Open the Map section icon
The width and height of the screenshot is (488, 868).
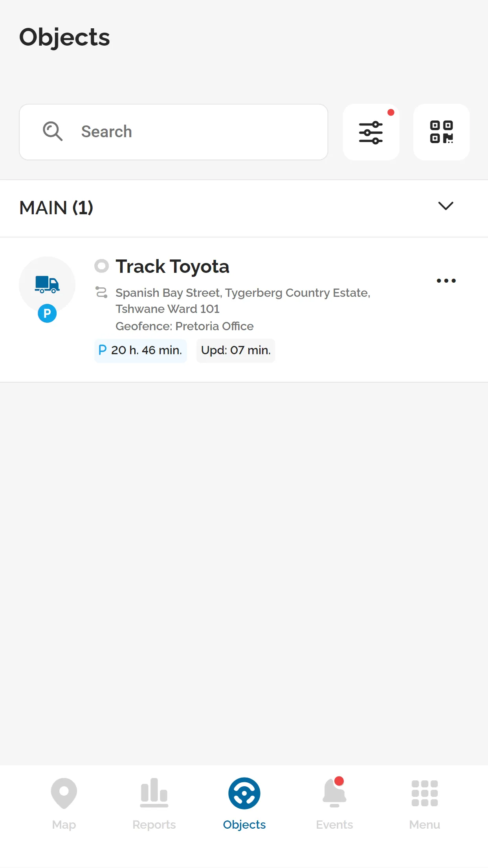tap(64, 794)
